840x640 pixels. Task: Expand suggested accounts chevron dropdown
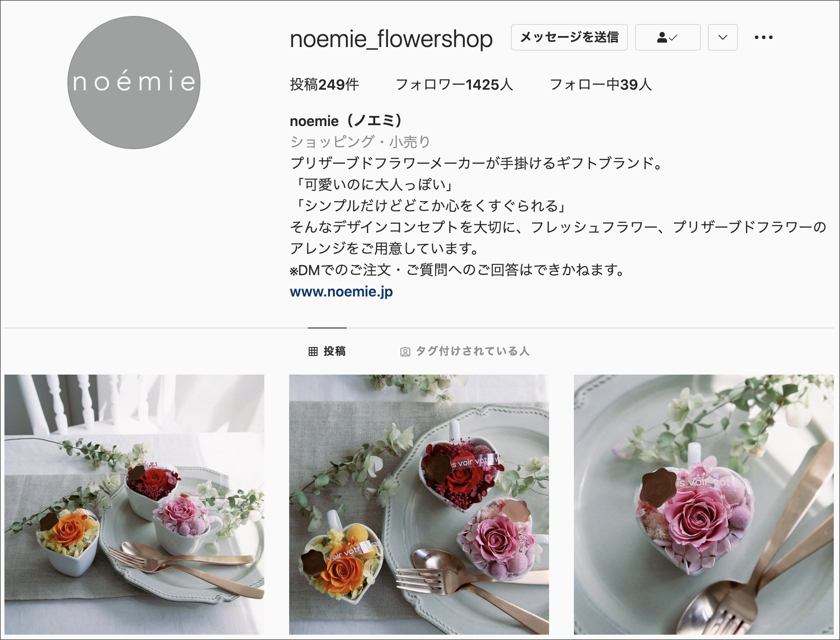[x=722, y=37]
